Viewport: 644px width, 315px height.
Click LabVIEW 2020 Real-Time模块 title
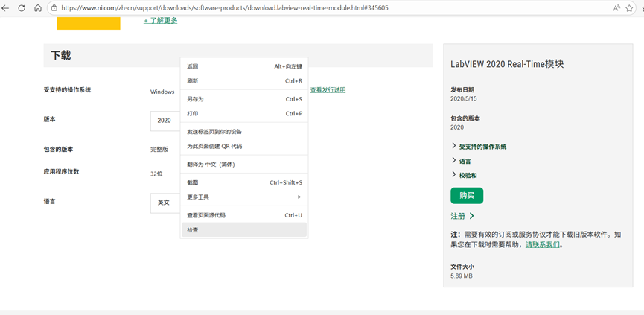507,64
